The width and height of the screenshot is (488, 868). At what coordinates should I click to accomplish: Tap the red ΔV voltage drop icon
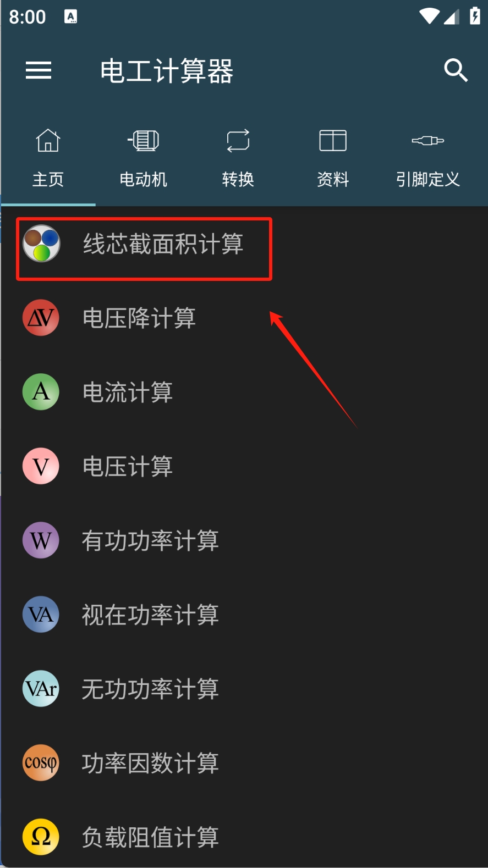pos(41,318)
